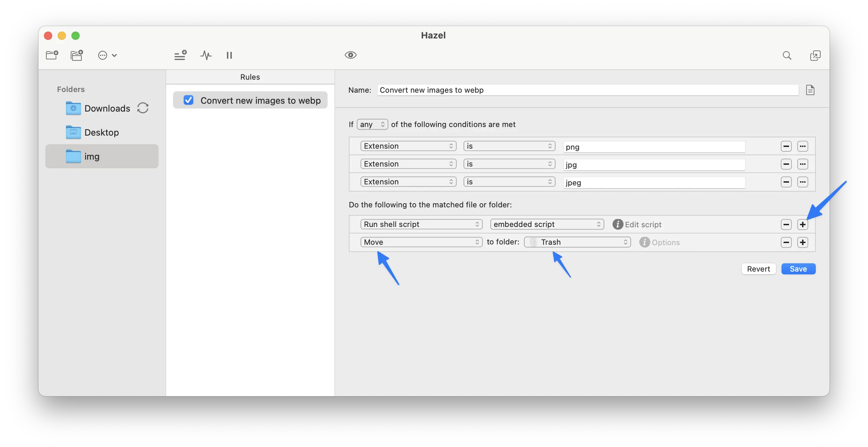Remove the Run shell script action
The image size is (868, 447).
click(786, 225)
